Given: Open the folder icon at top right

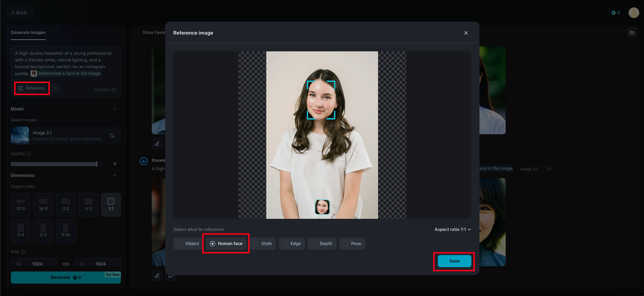Looking at the screenshot, I should [631, 33].
